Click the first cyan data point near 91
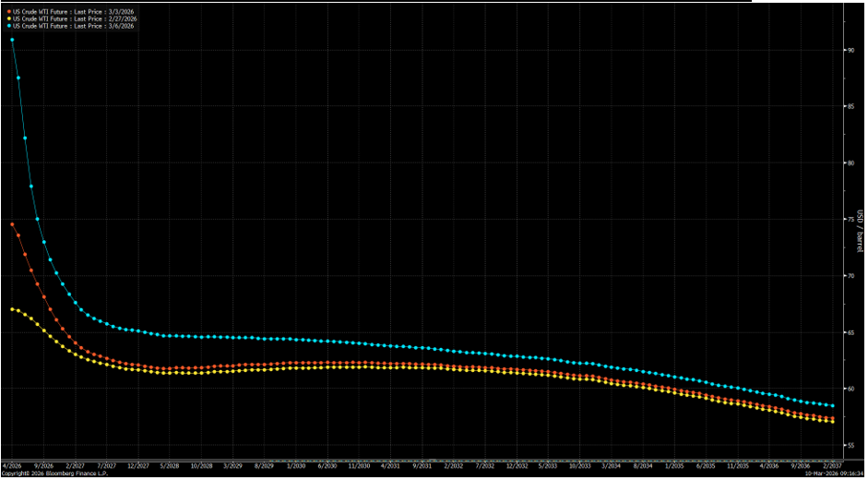 [12, 40]
